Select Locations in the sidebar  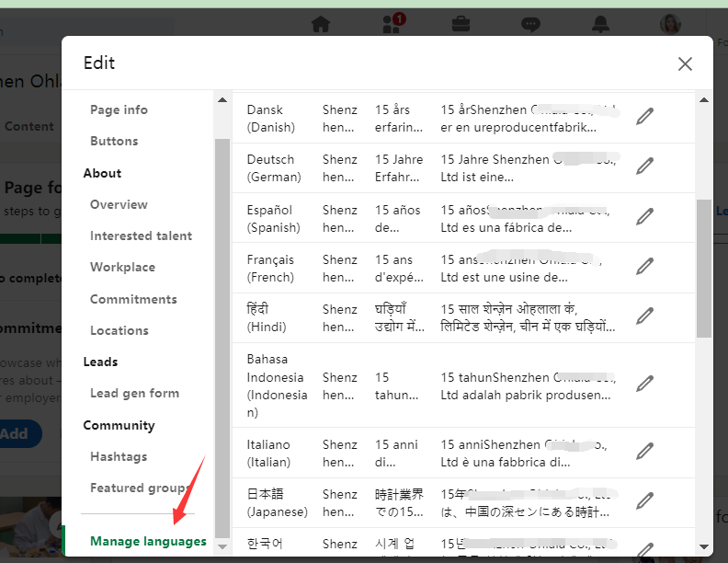[119, 331]
